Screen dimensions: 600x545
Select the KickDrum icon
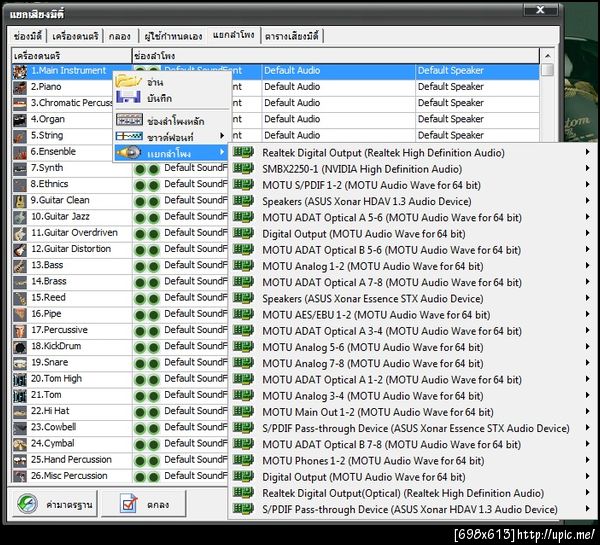tap(20, 347)
